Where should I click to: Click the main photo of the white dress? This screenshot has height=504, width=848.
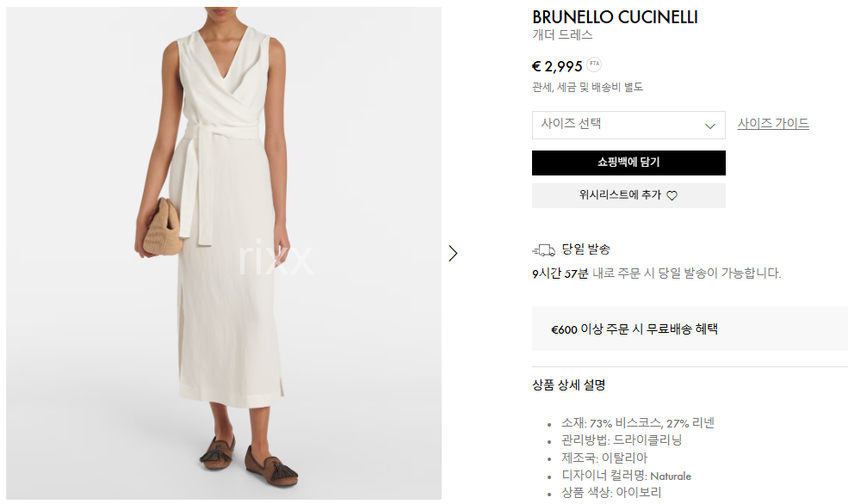[x=224, y=253]
